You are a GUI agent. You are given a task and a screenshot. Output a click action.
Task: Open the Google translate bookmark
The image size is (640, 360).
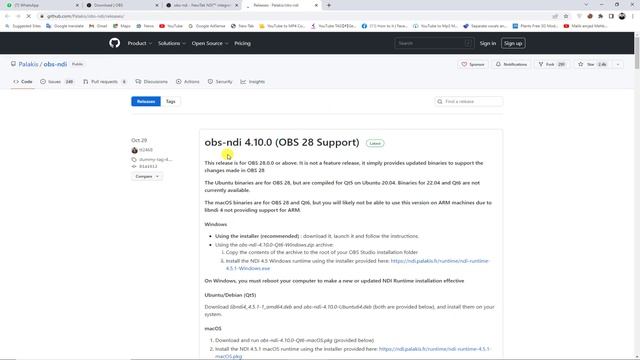pos(65,26)
